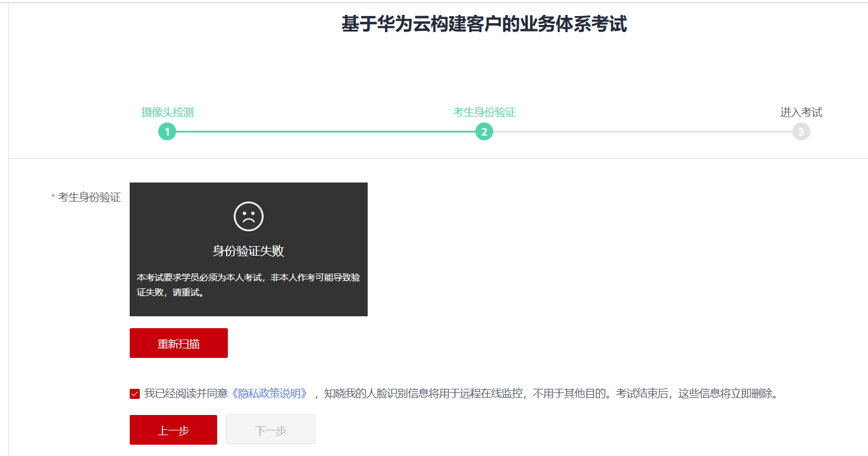Click the 进入考试 step label
The image size is (868, 456).
tap(801, 112)
